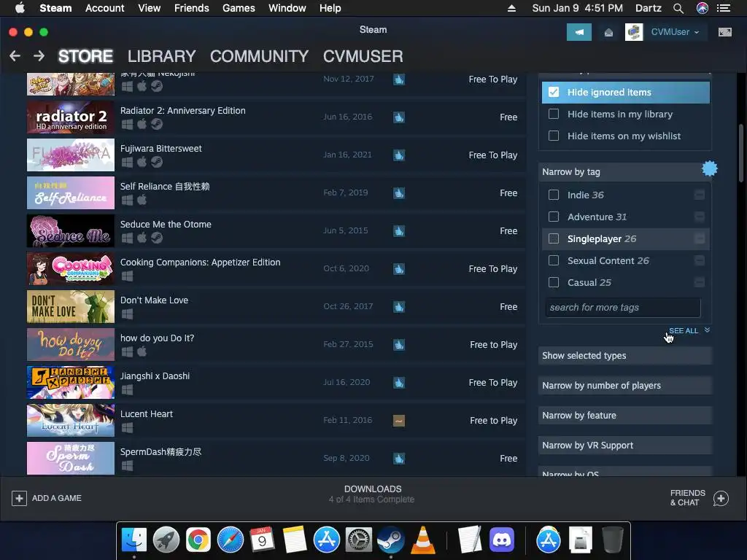
Task: Open the Games menu
Action: 239,8
